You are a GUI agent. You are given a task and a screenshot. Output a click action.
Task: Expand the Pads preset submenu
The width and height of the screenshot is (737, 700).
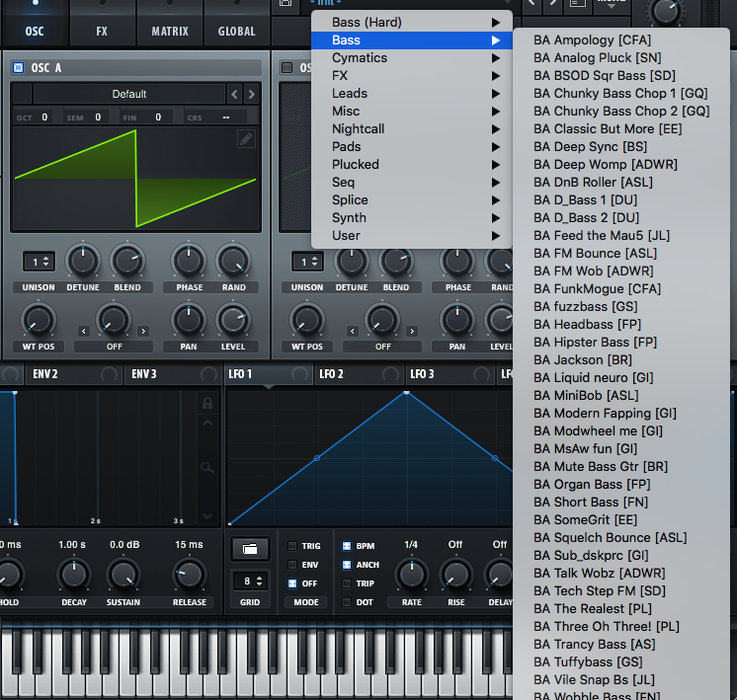[x=412, y=146]
